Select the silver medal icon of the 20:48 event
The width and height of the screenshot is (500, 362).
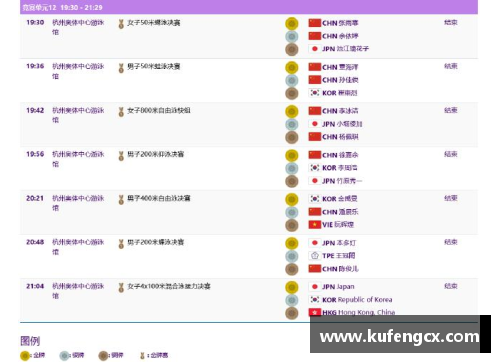click(292, 256)
